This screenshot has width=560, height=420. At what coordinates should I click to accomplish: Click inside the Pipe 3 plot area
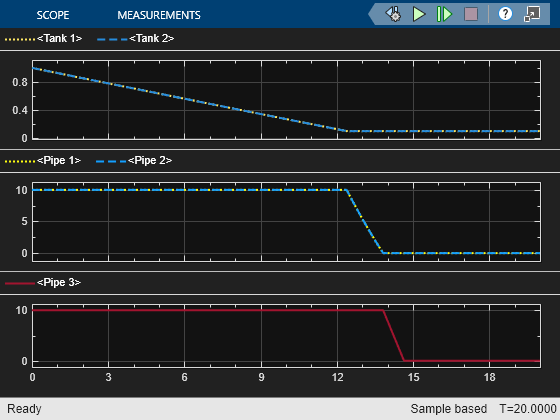pyautogui.click(x=286, y=336)
